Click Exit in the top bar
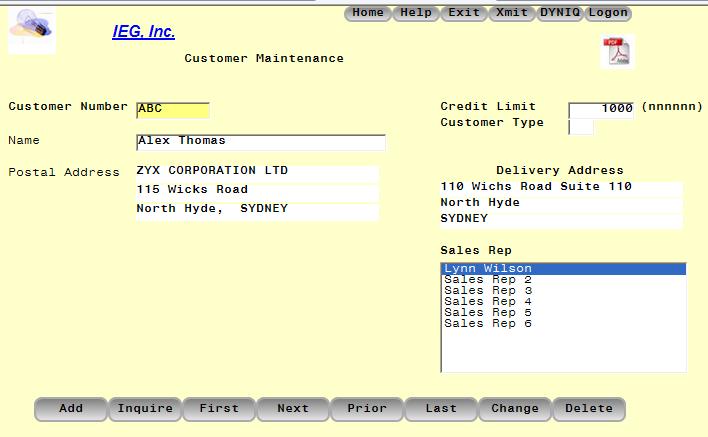This screenshot has width=708, height=437. coord(463,13)
